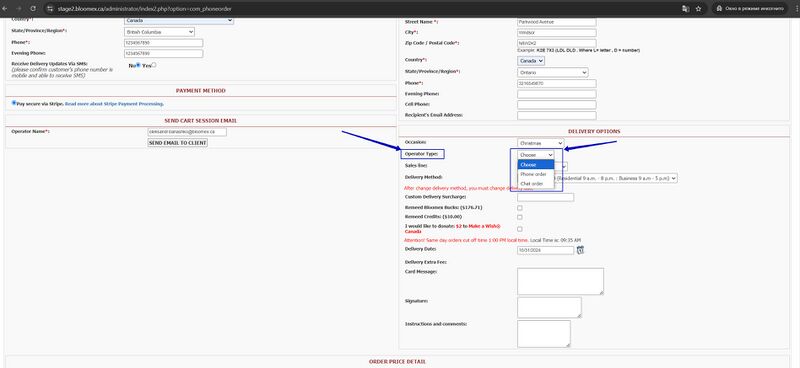Click SEND EMAIL TO CLIENT button

(178, 143)
